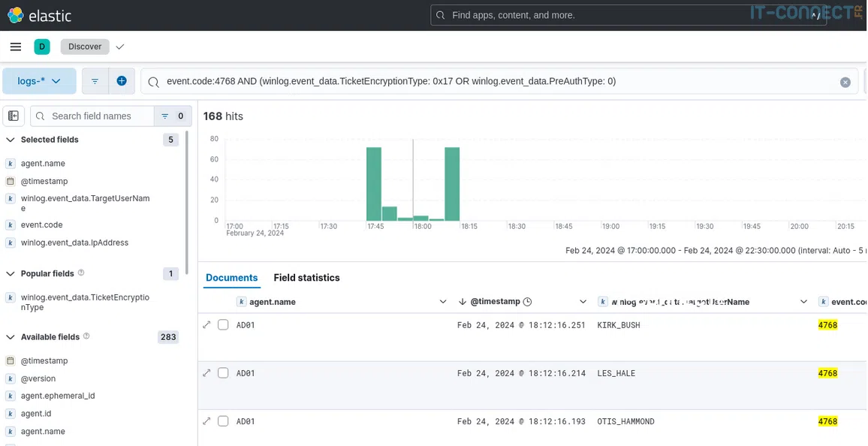Select the KIRK_BUSH row checkbox
The image size is (868, 446).
click(x=223, y=325)
